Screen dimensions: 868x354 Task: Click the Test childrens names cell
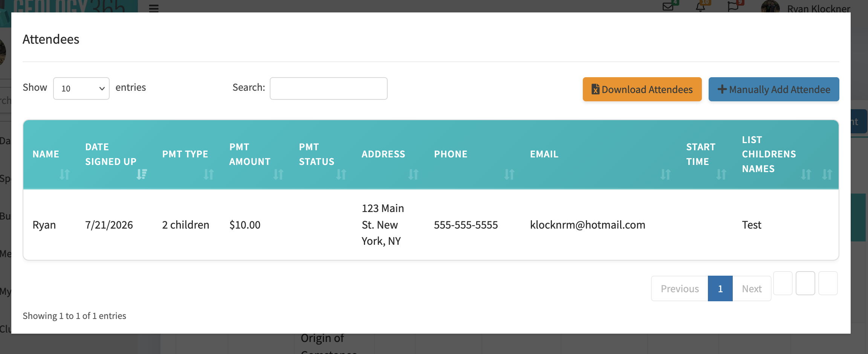point(752,225)
